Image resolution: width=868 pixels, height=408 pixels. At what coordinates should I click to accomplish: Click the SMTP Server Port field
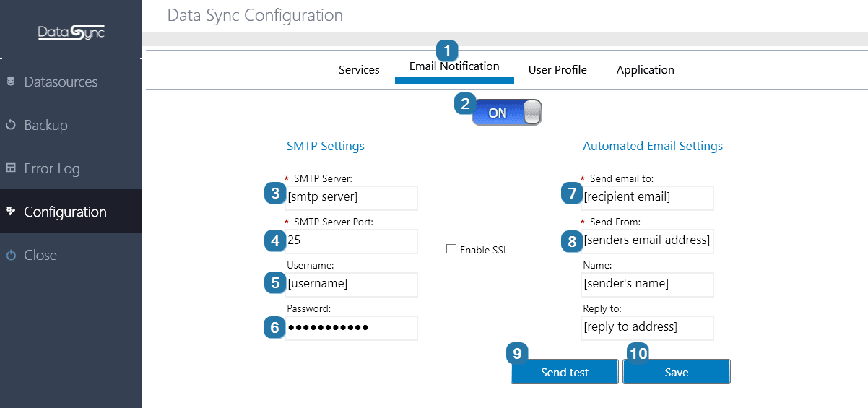click(x=351, y=241)
